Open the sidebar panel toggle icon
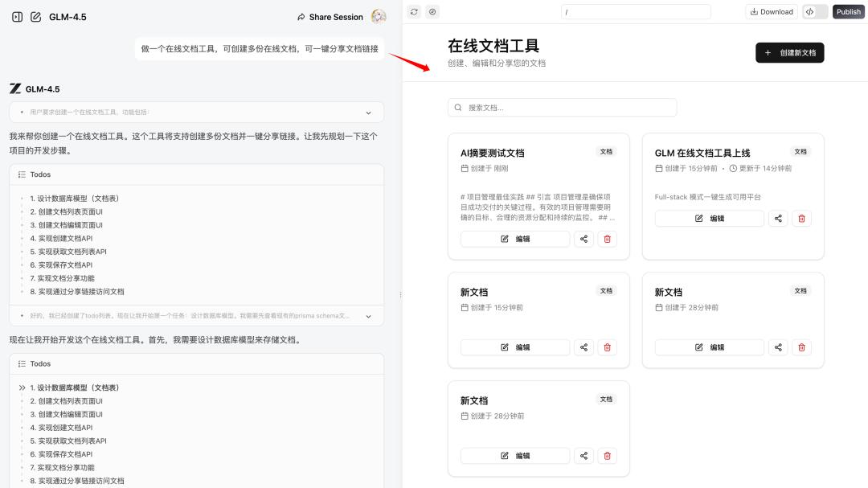This screenshot has height=488, width=868. (17, 17)
